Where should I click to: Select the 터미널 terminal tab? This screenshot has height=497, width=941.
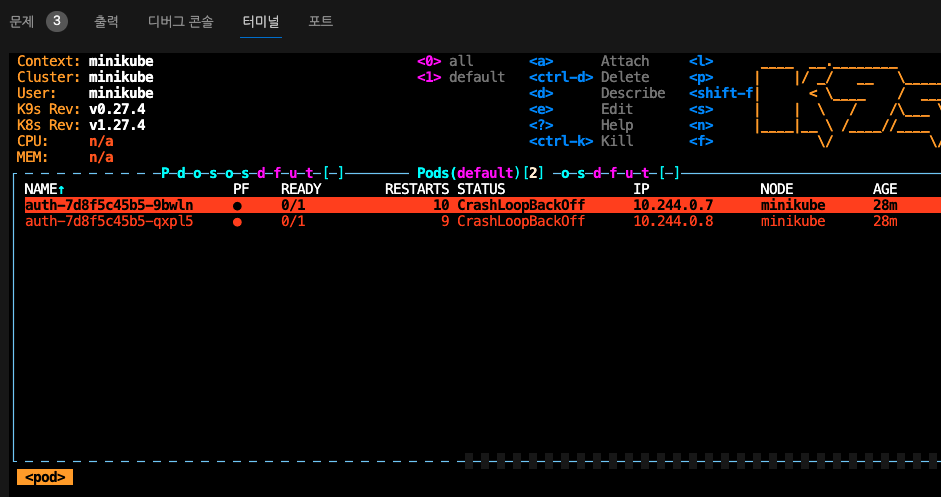[261, 22]
